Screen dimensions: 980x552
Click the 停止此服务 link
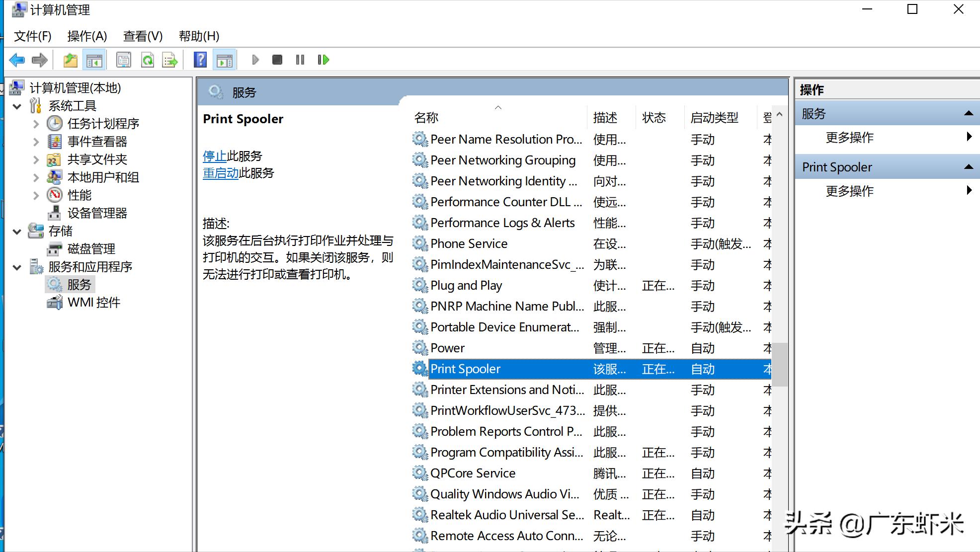[214, 156]
